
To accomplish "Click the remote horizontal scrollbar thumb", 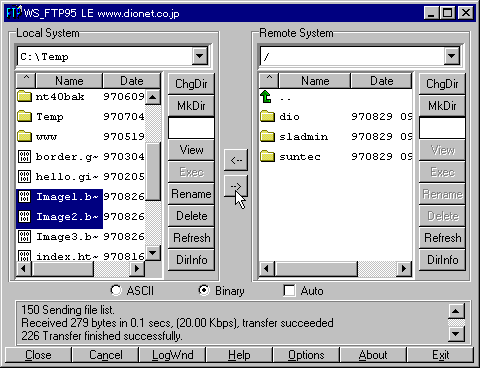I will [x=316, y=268].
